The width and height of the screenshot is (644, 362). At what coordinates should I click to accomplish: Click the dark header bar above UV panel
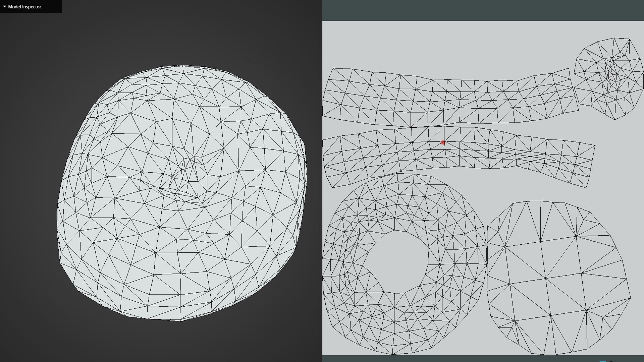[x=483, y=10]
